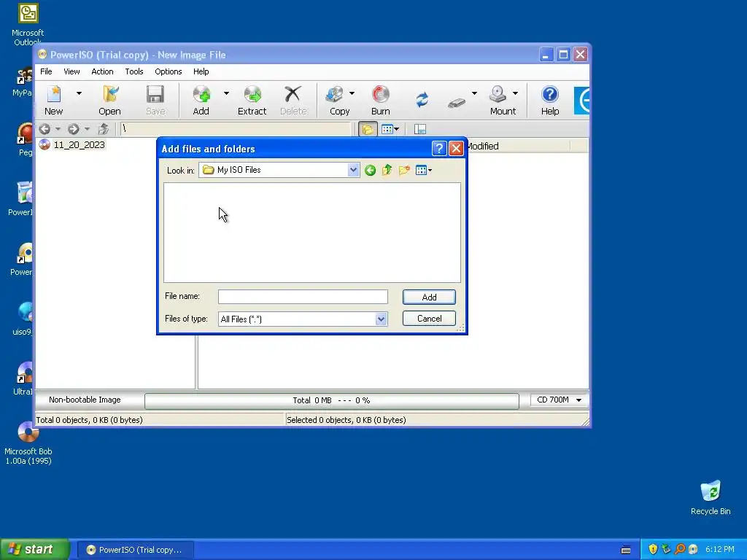This screenshot has width=747, height=560.
Task: Expand the Mount toolbar dropdown arrow
Action: [x=516, y=93]
